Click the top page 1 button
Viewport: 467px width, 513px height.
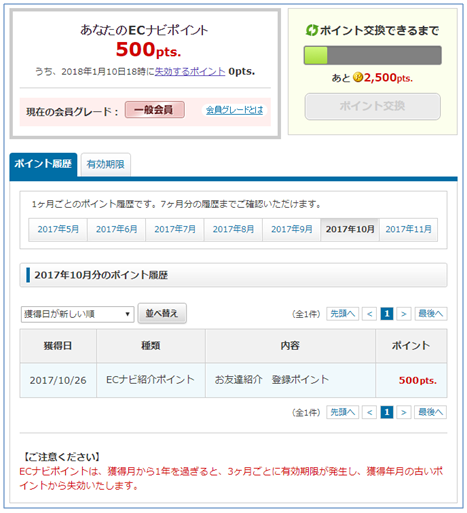pyautogui.click(x=387, y=314)
